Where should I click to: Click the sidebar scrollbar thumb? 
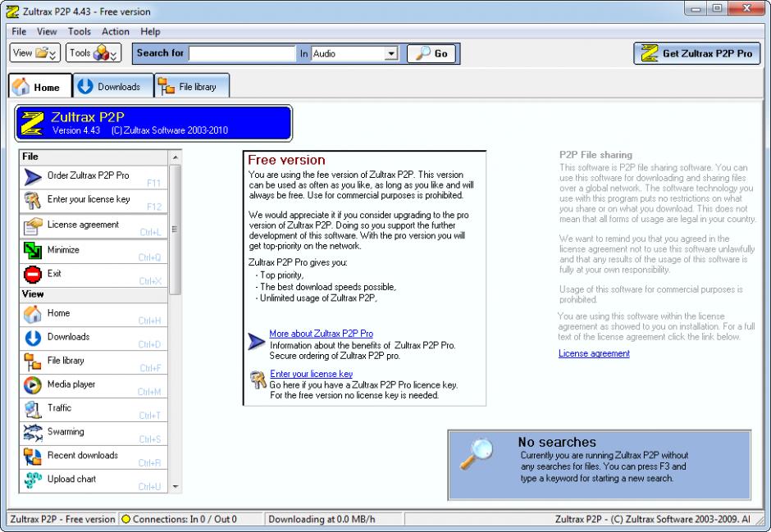click(x=175, y=230)
